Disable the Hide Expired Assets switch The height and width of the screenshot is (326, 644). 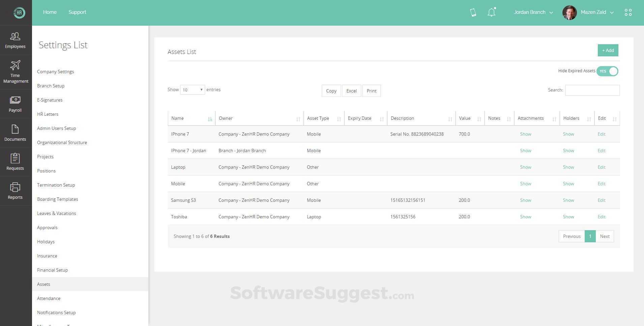(607, 71)
